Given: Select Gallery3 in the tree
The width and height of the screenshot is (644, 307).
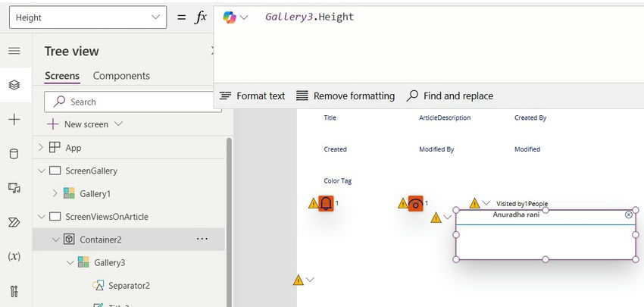Looking at the screenshot, I should tap(109, 262).
